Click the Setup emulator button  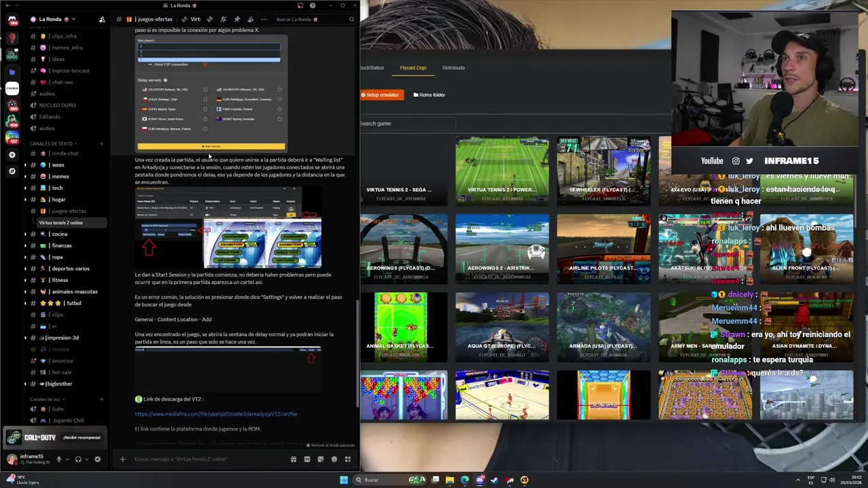(382, 95)
